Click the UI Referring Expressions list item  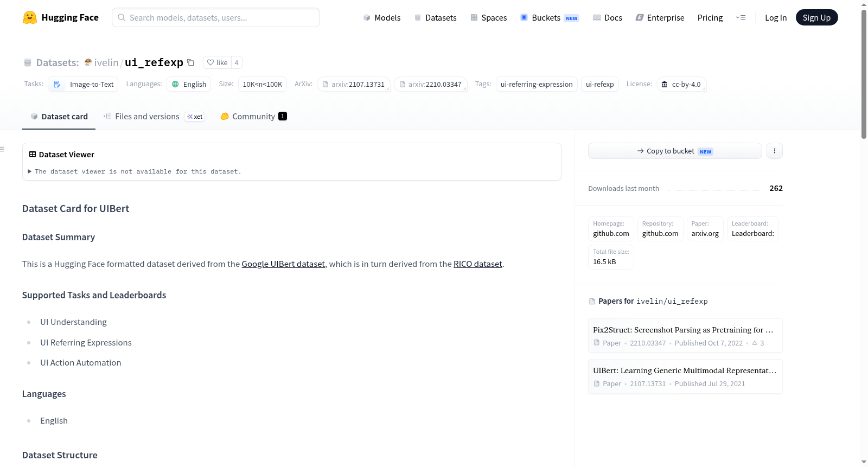pos(86,343)
